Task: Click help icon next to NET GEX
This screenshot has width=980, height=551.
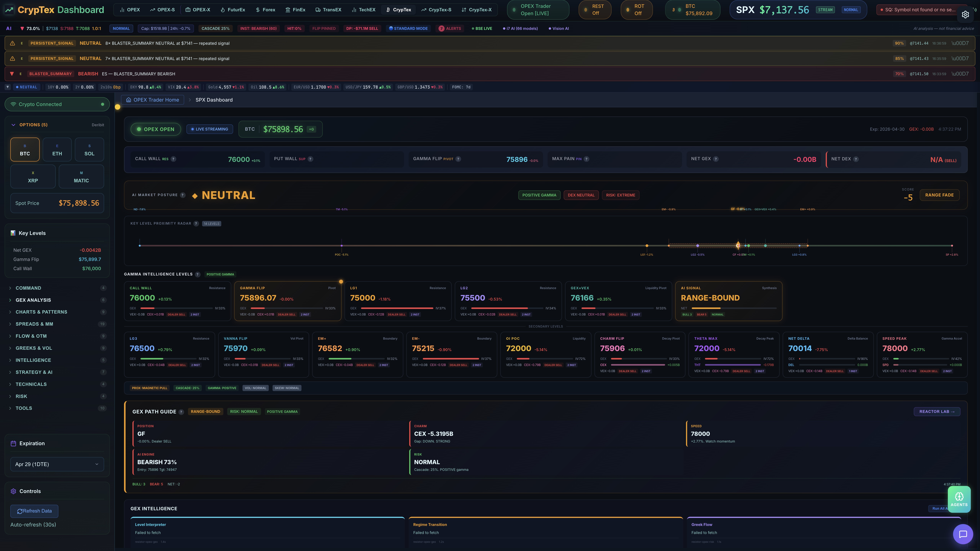Action: coord(716,159)
